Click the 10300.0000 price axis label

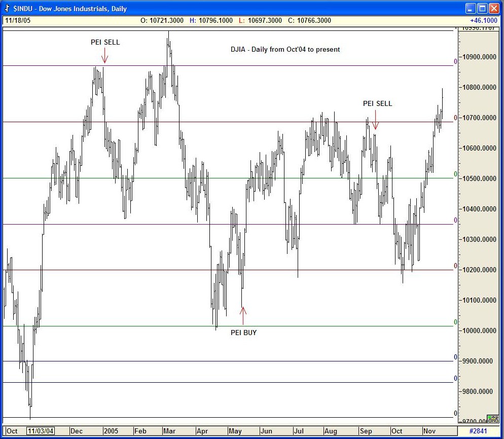[x=479, y=239]
